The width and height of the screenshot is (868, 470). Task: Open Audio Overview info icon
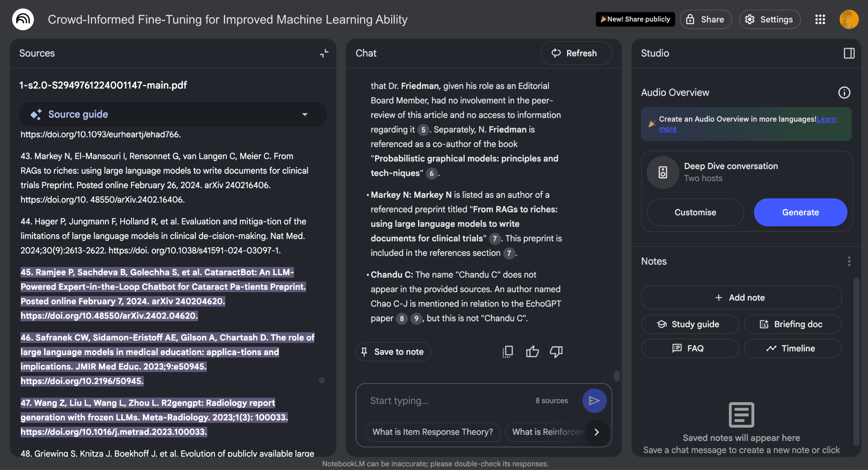tap(844, 92)
